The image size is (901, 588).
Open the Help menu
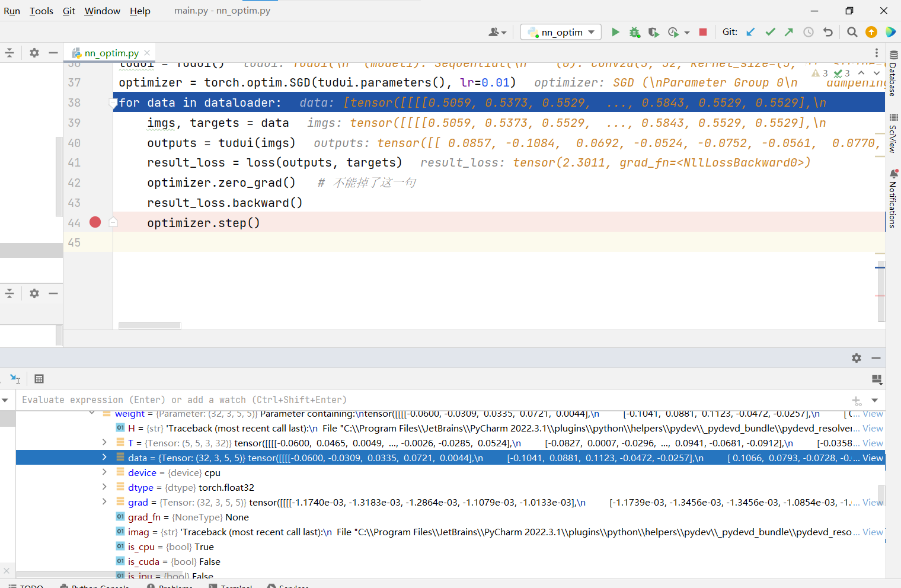coord(140,11)
